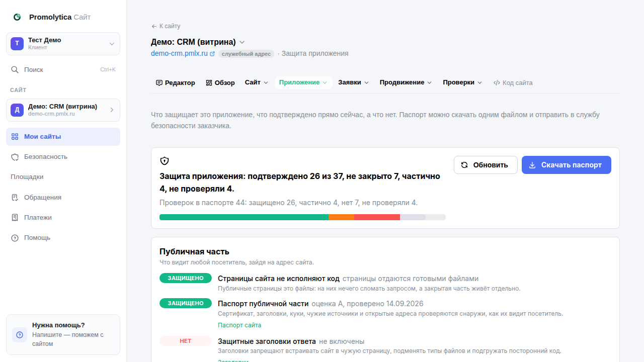The height and width of the screenshot is (362, 644).
Task: Click the НЕТ badge beside Защитные заголовки ответа
Action: click(x=186, y=341)
